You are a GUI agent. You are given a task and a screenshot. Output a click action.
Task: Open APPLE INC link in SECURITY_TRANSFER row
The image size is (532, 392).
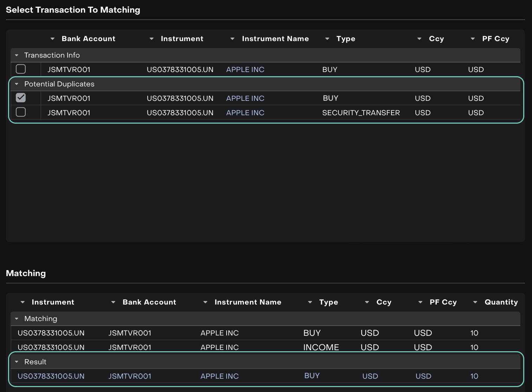coord(245,113)
